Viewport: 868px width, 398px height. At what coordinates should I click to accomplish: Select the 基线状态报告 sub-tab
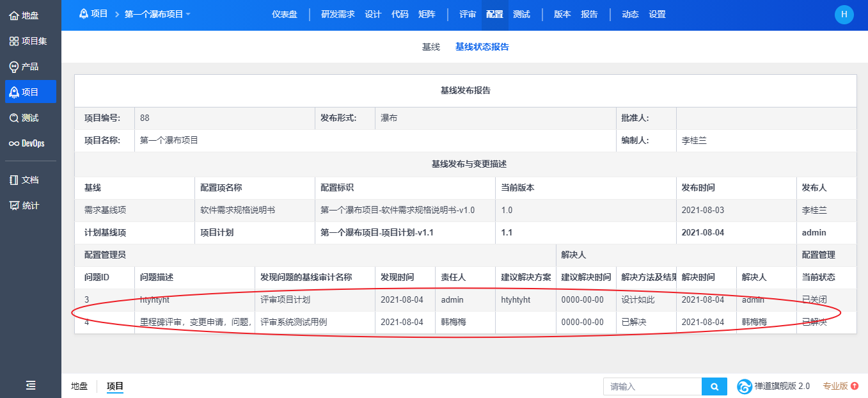(482, 47)
